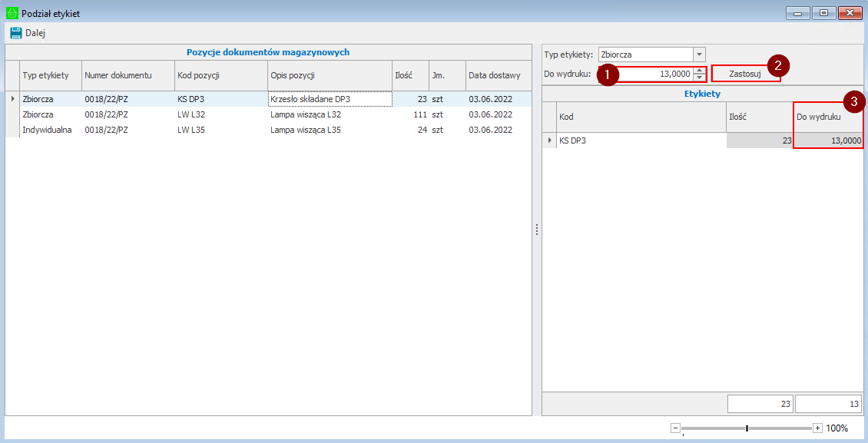Click the Do wydruku cell for KS DP3

click(x=828, y=141)
